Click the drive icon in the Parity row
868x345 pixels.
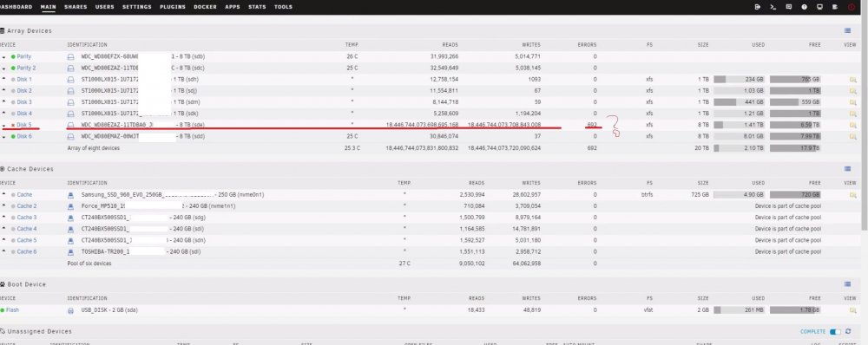(71, 57)
